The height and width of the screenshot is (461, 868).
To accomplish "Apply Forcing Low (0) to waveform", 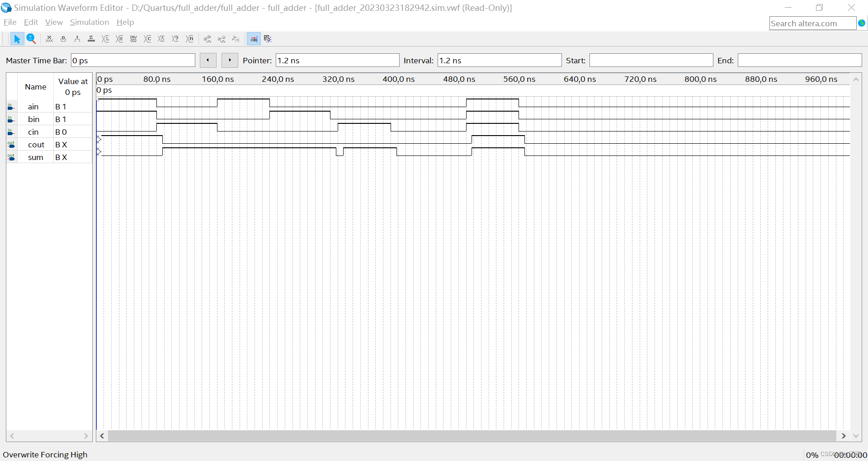I will [x=63, y=39].
